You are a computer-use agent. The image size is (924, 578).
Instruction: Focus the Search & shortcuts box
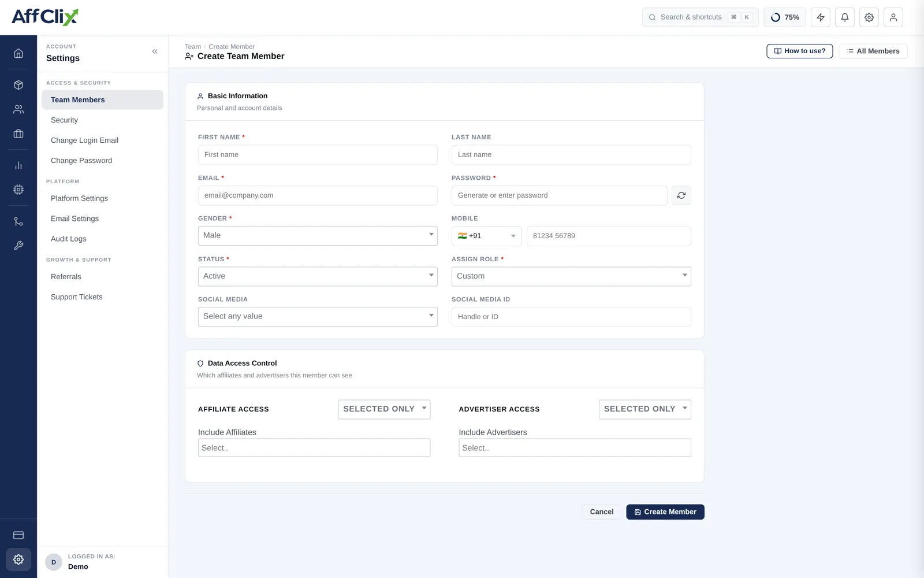tap(701, 17)
